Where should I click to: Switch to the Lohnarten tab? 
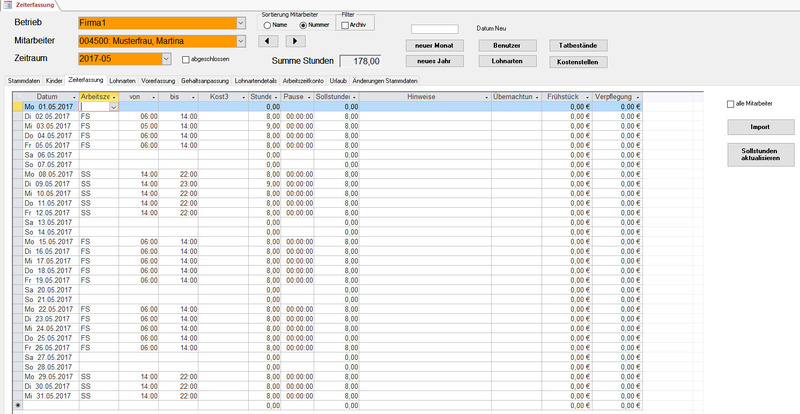122,81
